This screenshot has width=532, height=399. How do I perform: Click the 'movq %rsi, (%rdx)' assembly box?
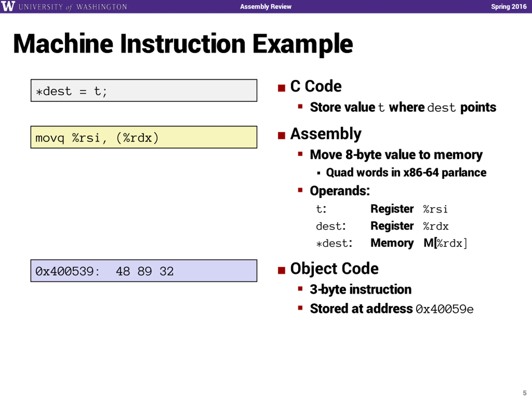pos(144,137)
